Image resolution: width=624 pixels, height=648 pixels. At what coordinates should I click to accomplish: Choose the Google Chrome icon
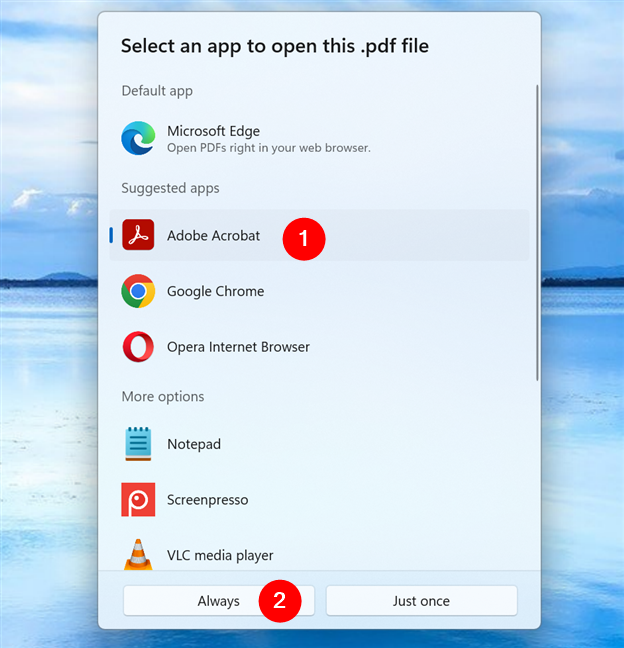[138, 291]
